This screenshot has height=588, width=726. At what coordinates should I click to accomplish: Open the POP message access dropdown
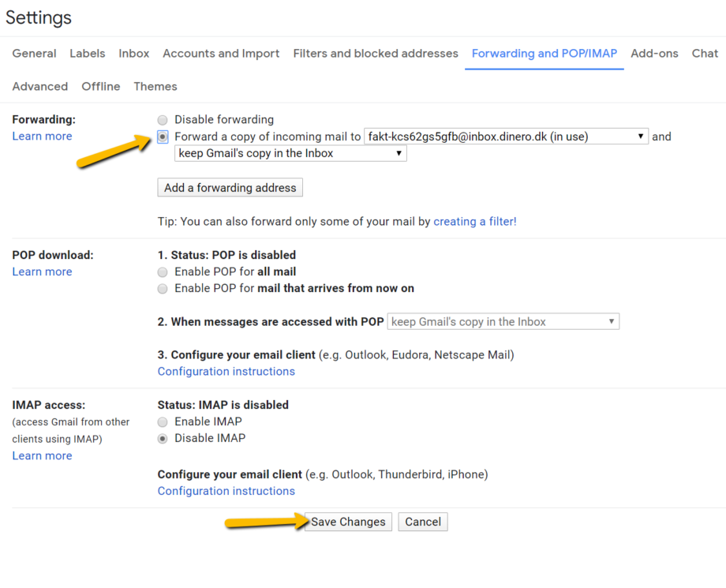(x=503, y=322)
